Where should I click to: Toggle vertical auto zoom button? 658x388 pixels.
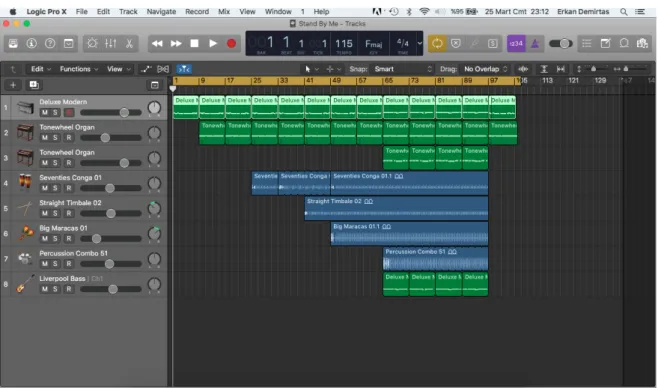[544, 69]
